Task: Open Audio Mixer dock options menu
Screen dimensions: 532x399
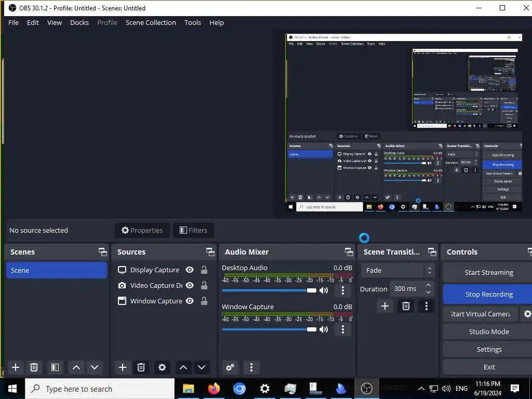Action: pyautogui.click(x=251, y=367)
